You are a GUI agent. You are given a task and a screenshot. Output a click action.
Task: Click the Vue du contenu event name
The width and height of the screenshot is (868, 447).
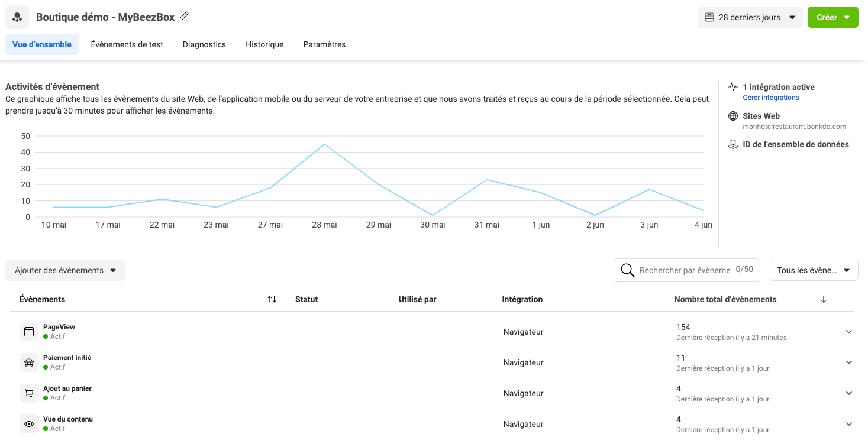click(x=68, y=419)
